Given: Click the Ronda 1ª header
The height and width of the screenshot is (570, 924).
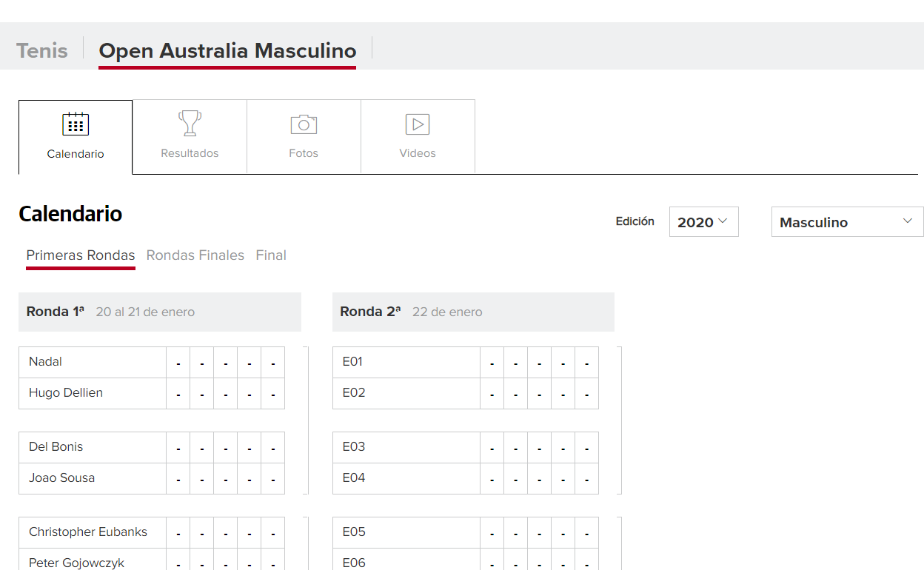Looking at the screenshot, I should (56, 312).
